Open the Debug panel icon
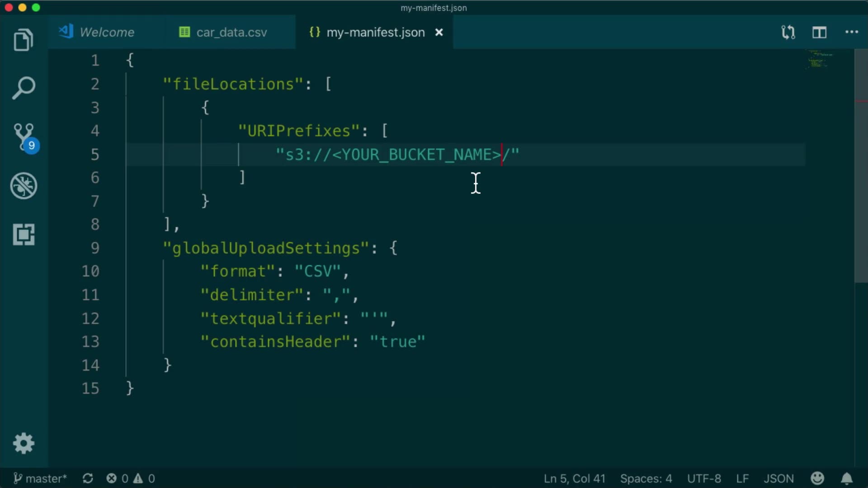868x488 pixels. click(x=24, y=186)
